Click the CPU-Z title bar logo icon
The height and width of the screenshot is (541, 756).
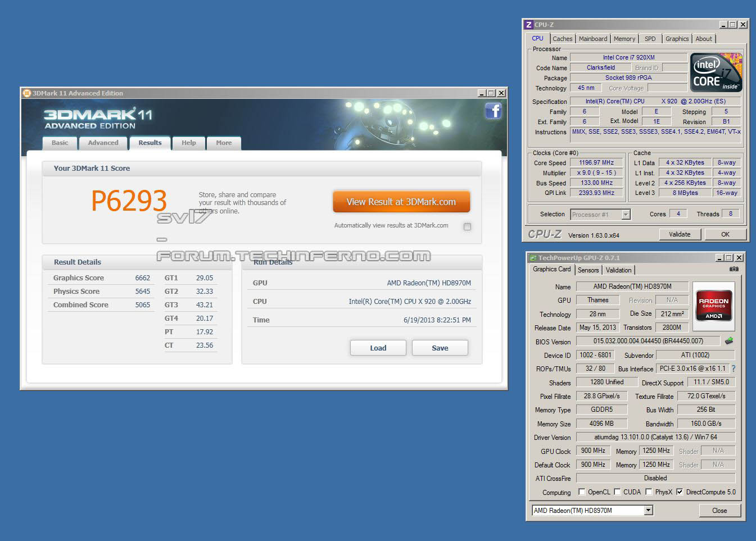click(528, 25)
